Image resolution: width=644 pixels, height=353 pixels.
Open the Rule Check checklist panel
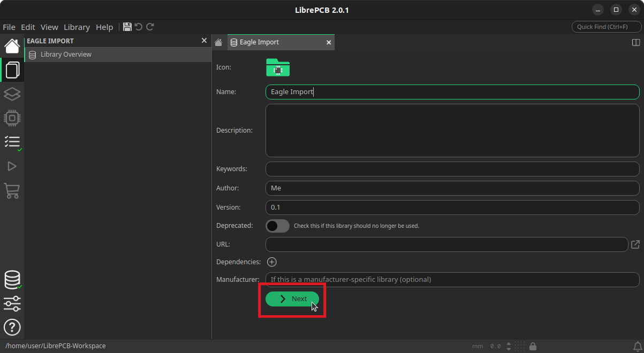pos(12,142)
